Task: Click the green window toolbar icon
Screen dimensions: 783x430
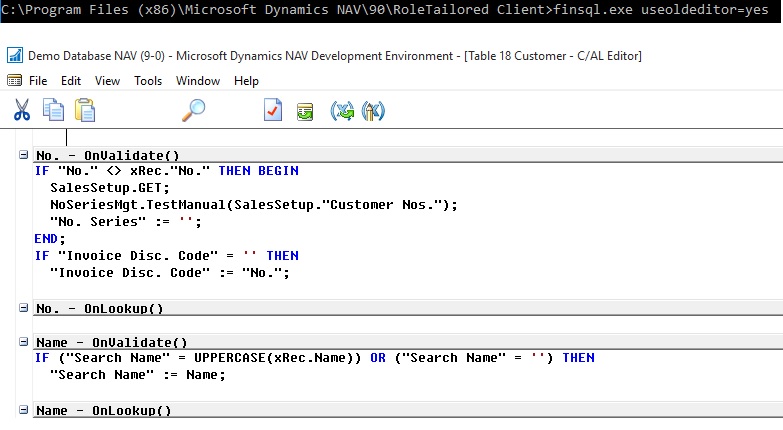Action: coord(304,111)
